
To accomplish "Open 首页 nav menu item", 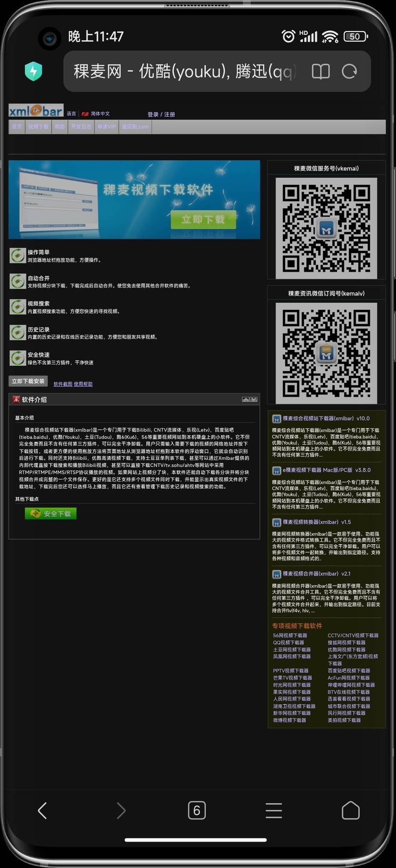I will tap(17, 127).
